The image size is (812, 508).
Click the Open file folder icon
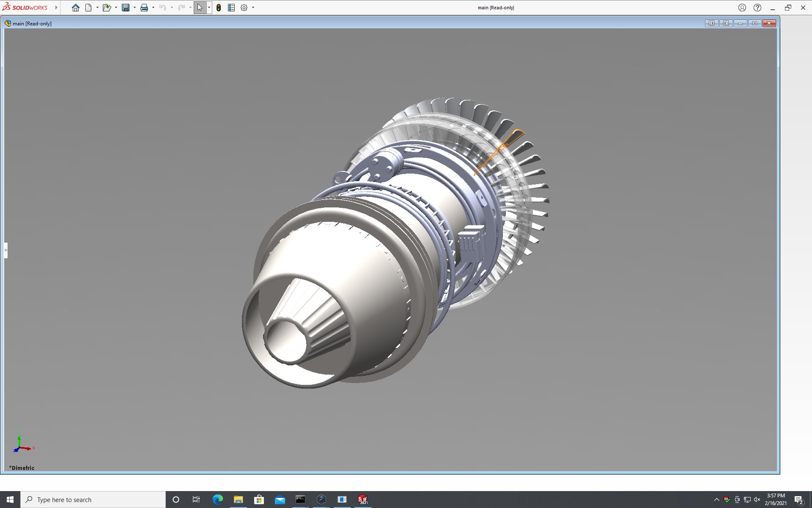click(x=106, y=8)
